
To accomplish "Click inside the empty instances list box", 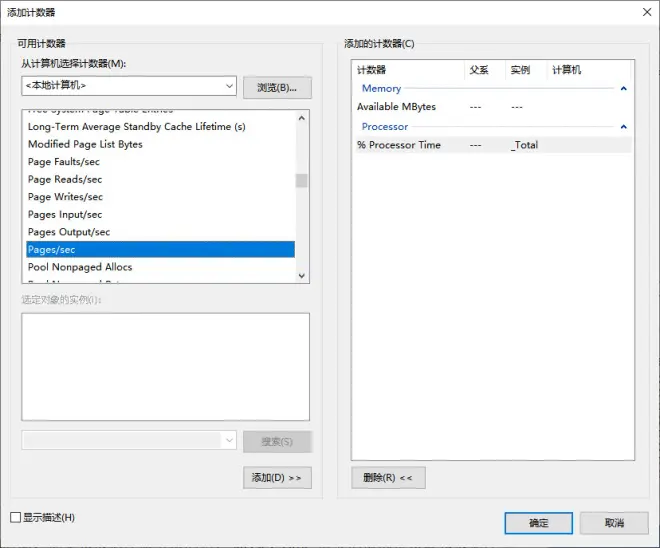I will click(x=165, y=367).
